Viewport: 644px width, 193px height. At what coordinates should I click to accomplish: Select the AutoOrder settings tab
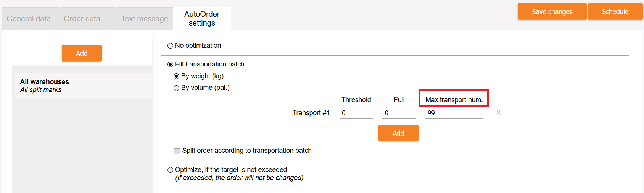tap(202, 19)
